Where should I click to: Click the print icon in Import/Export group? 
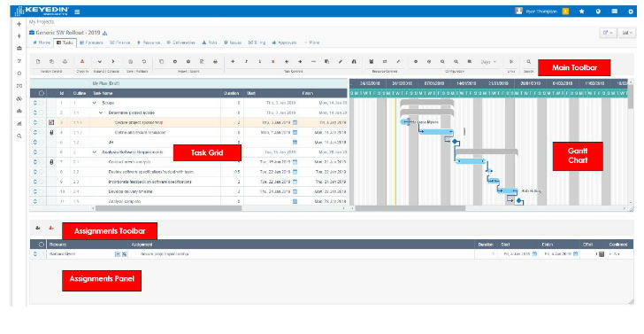pos(215,62)
